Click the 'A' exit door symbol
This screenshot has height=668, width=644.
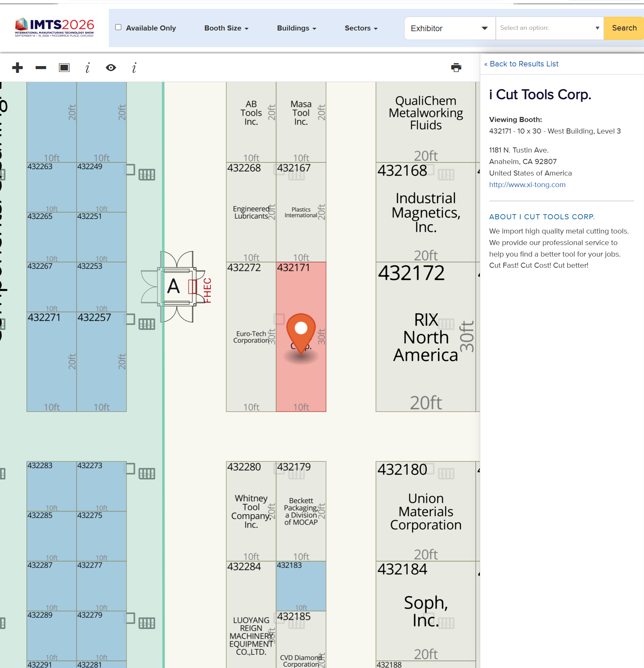click(174, 286)
